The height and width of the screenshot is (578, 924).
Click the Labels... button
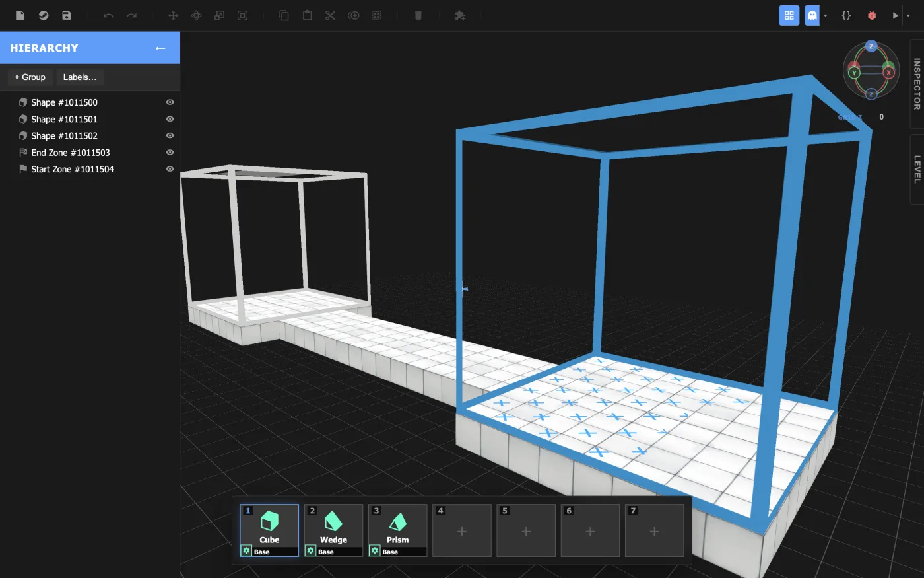[x=80, y=77]
